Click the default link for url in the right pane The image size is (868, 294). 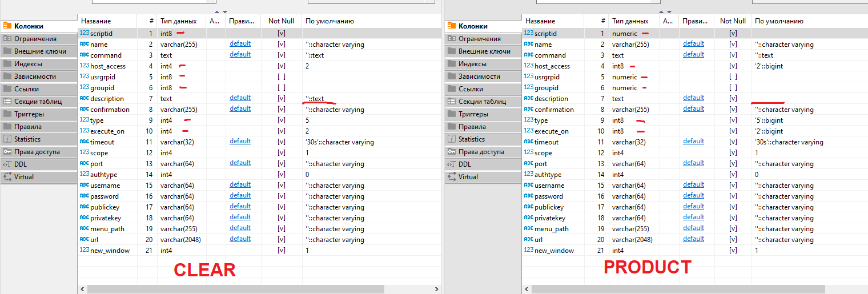coord(693,239)
